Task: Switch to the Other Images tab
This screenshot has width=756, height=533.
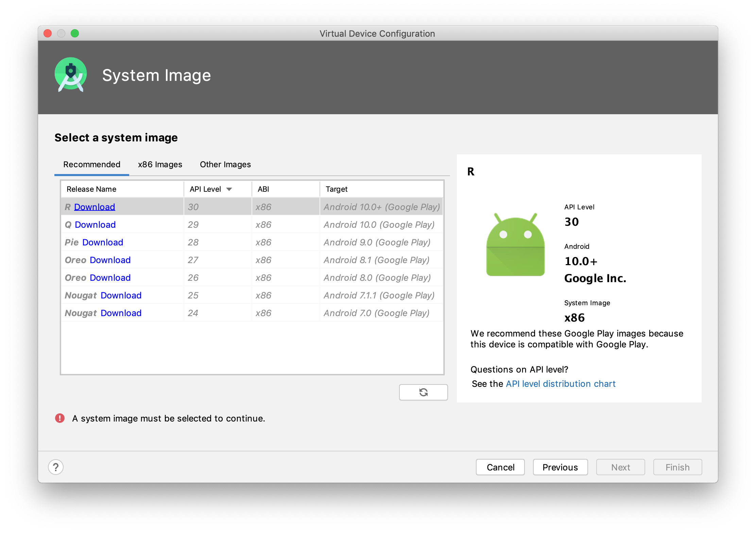Action: pyautogui.click(x=225, y=165)
